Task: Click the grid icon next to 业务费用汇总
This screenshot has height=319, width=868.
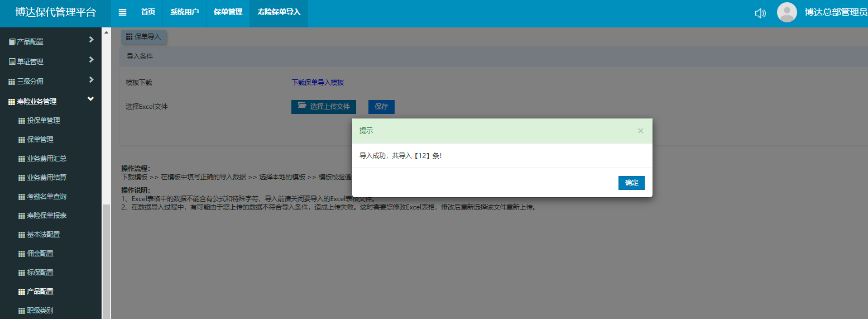Action: [x=22, y=159]
